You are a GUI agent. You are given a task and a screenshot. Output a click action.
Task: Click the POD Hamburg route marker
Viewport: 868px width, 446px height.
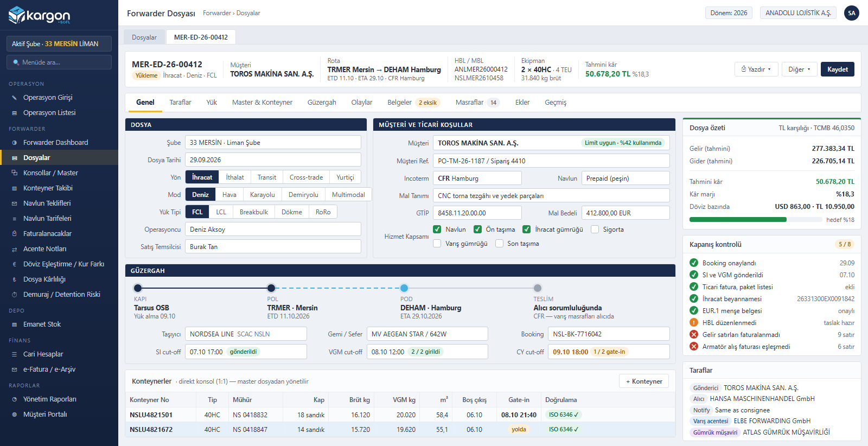(404, 288)
